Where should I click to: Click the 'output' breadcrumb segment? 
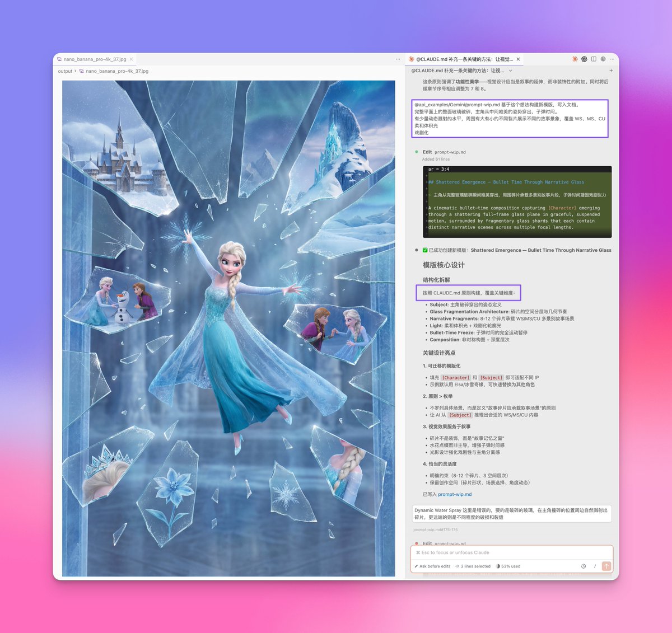65,71
